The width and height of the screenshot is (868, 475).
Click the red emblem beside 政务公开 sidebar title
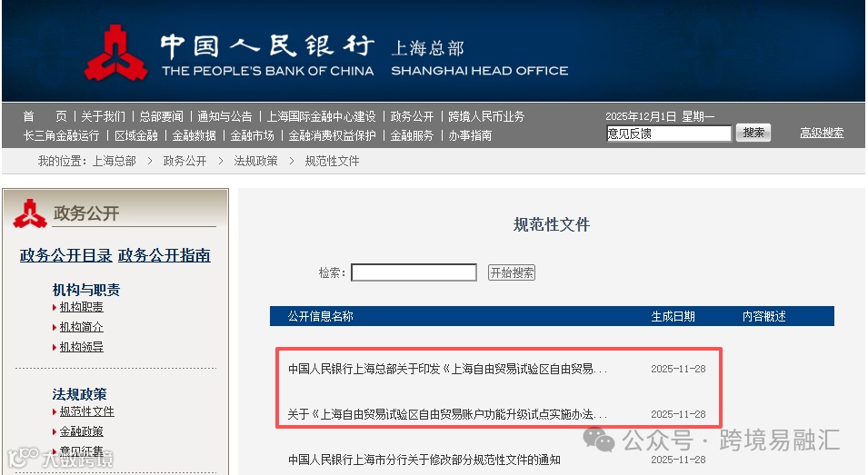(30, 213)
